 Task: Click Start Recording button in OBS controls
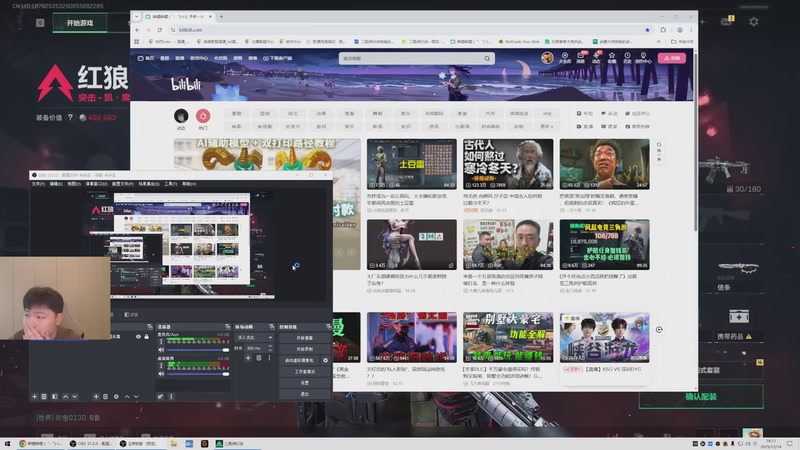point(305,349)
